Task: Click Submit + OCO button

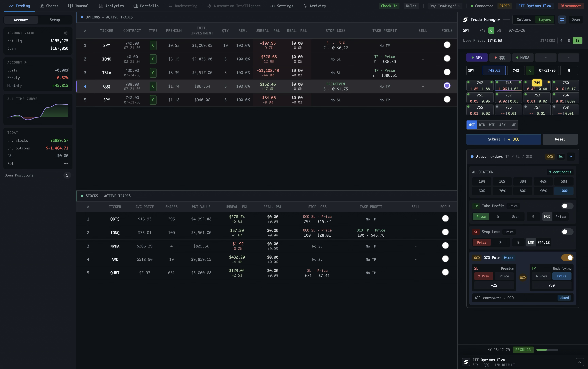Action: pyautogui.click(x=504, y=139)
